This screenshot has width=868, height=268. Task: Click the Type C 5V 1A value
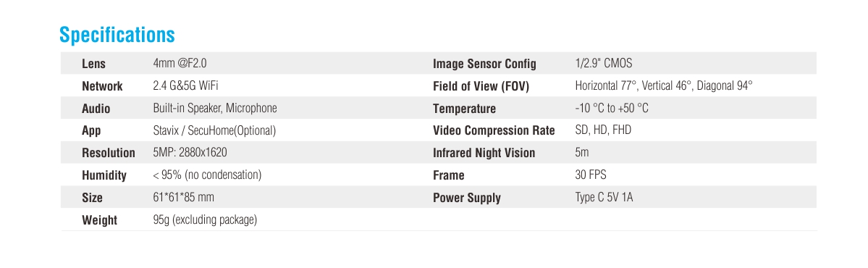604,197
